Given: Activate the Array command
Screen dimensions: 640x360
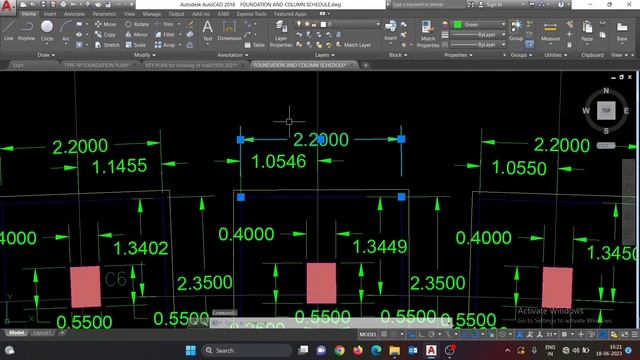Looking at the screenshot, I should 165,45.
